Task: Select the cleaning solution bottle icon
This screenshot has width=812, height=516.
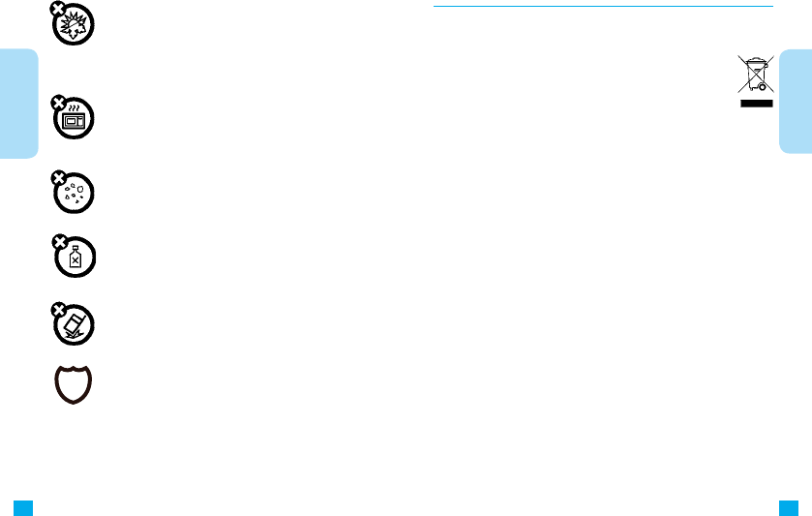Action: click(x=75, y=256)
